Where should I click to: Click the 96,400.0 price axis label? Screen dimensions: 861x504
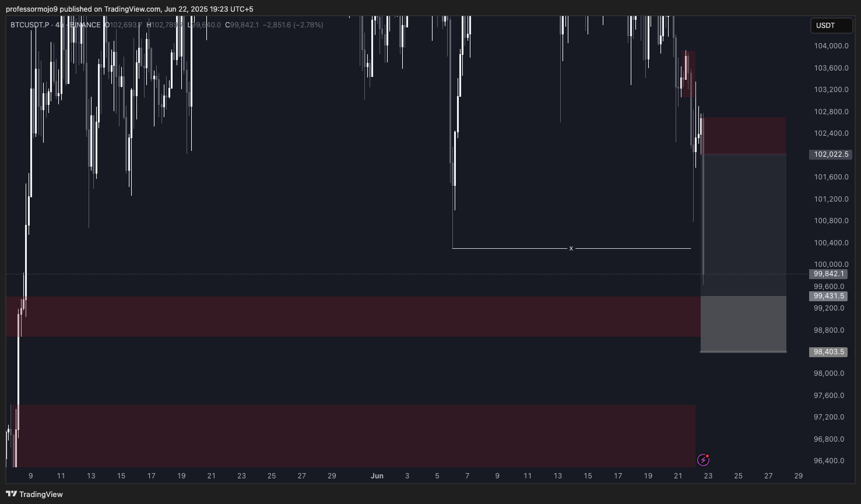pyautogui.click(x=829, y=461)
